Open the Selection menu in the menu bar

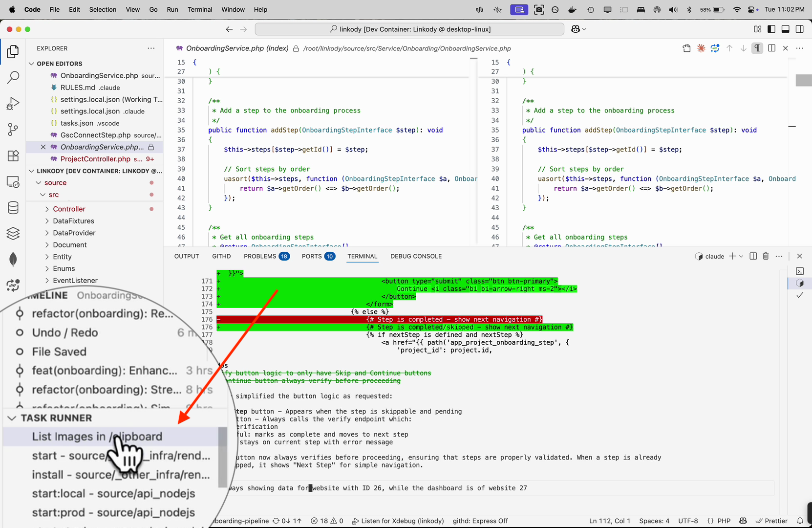tap(103, 9)
